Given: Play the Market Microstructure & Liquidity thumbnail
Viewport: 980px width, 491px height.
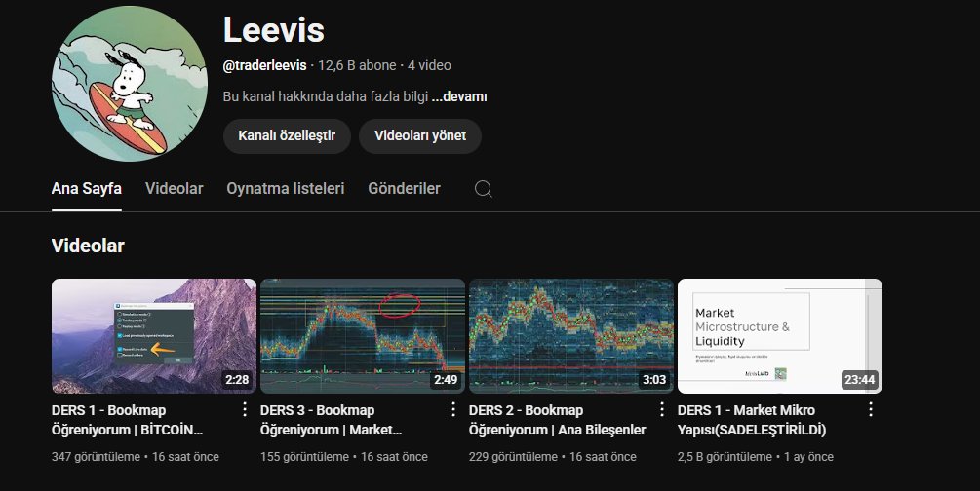Looking at the screenshot, I should [x=780, y=336].
